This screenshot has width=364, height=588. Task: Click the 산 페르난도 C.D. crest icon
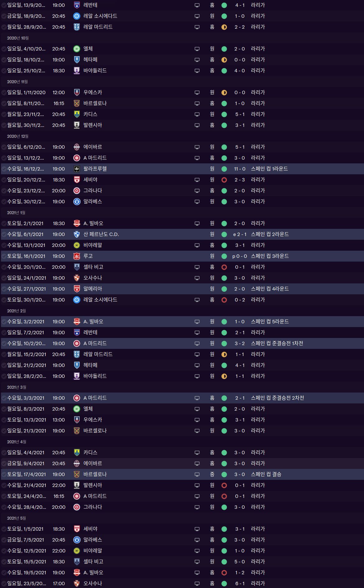pyautogui.click(x=77, y=234)
